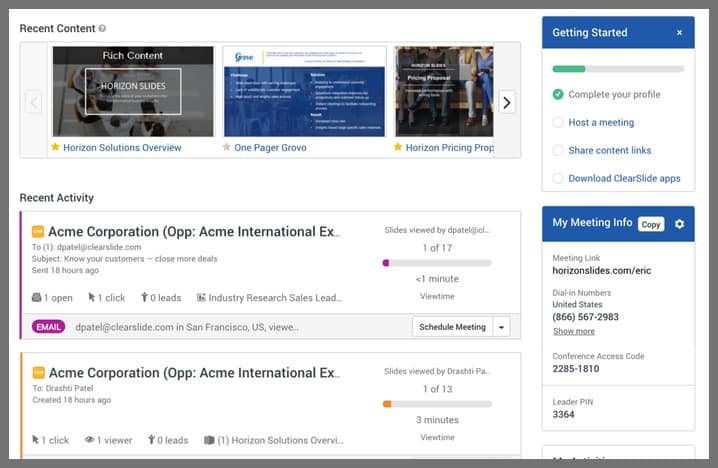Click the gold star beside Horizon Solutions Overview

pyautogui.click(x=56, y=147)
